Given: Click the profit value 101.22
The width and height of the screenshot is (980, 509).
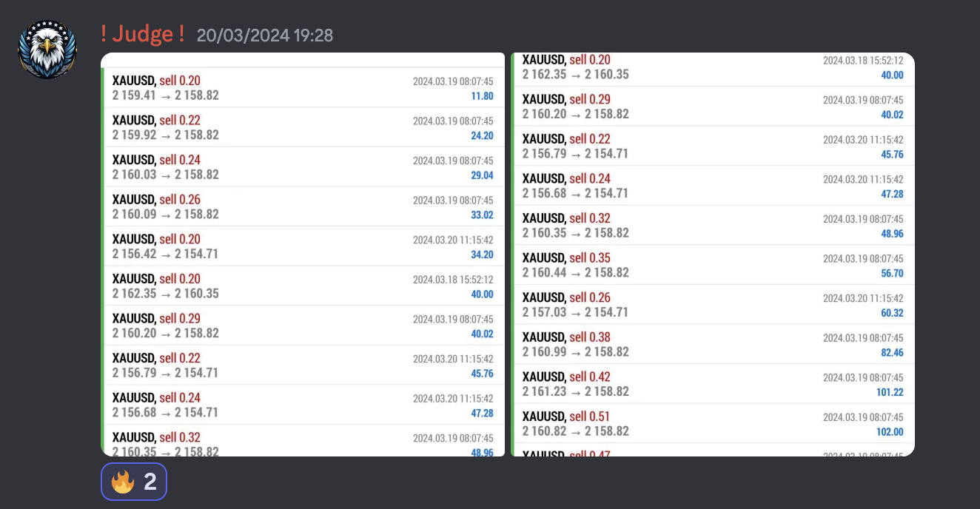Looking at the screenshot, I should (x=888, y=392).
